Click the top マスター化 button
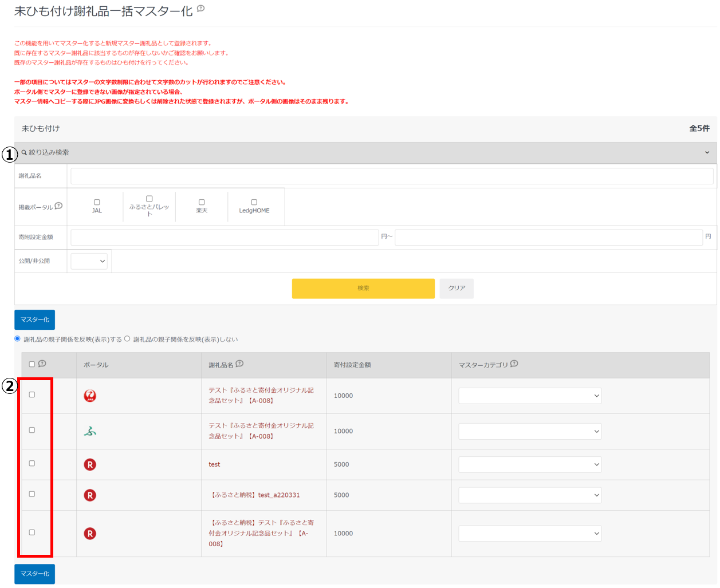Image resolution: width=720 pixels, height=588 pixels. [x=34, y=319]
